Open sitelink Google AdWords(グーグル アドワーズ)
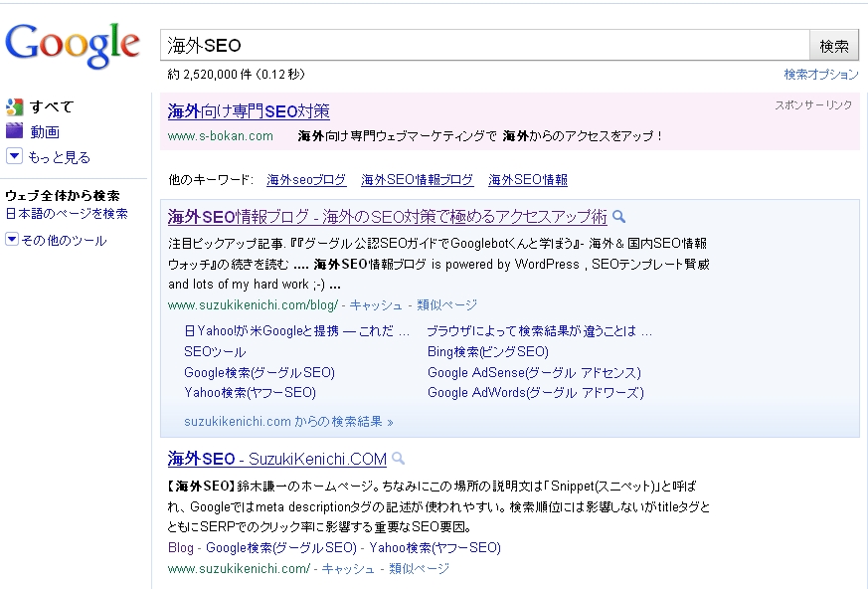 click(536, 393)
